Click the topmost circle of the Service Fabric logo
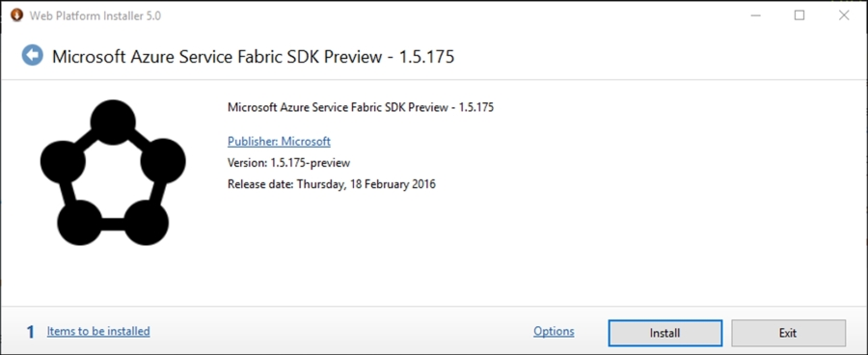Image resolution: width=868 pixels, height=355 pixels. point(113,122)
